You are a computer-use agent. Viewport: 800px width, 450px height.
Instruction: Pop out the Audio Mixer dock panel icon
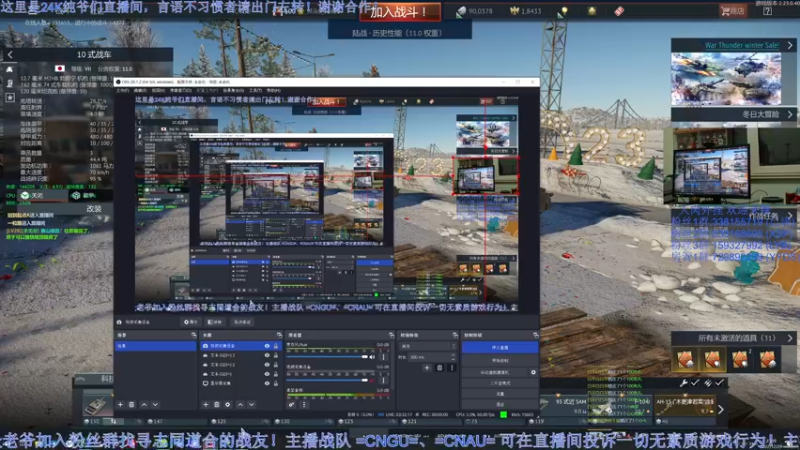click(x=391, y=335)
